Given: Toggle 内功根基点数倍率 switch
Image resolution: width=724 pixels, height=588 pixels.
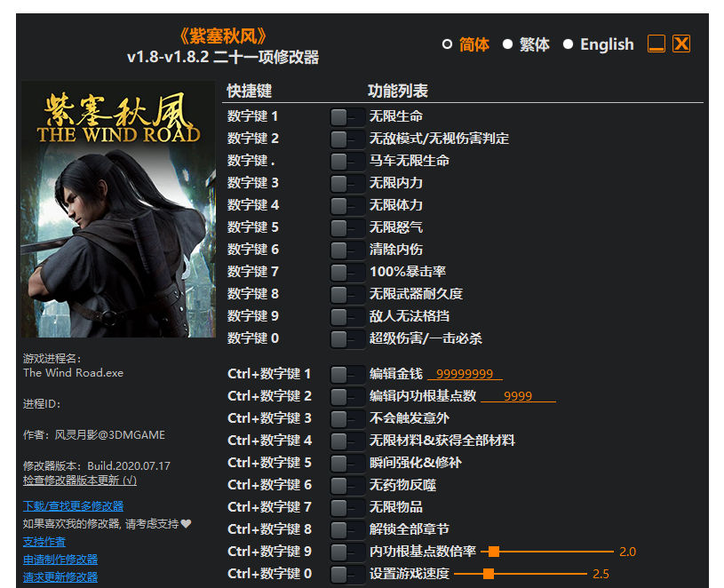Looking at the screenshot, I should point(347,552).
